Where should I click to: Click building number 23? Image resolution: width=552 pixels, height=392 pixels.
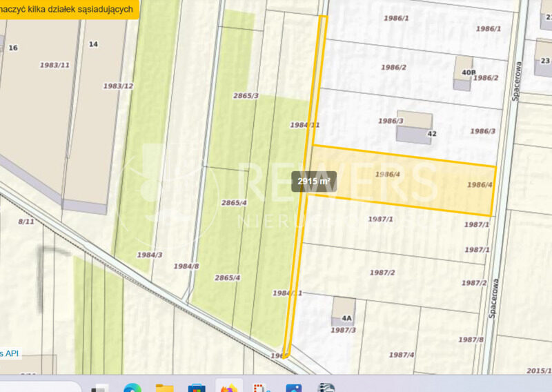[x=545, y=61]
